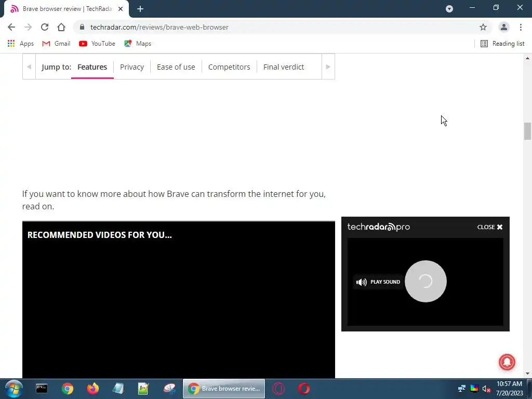This screenshot has height=399, width=532.
Task: Open the red notification bell button
Action: click(507, 362)
